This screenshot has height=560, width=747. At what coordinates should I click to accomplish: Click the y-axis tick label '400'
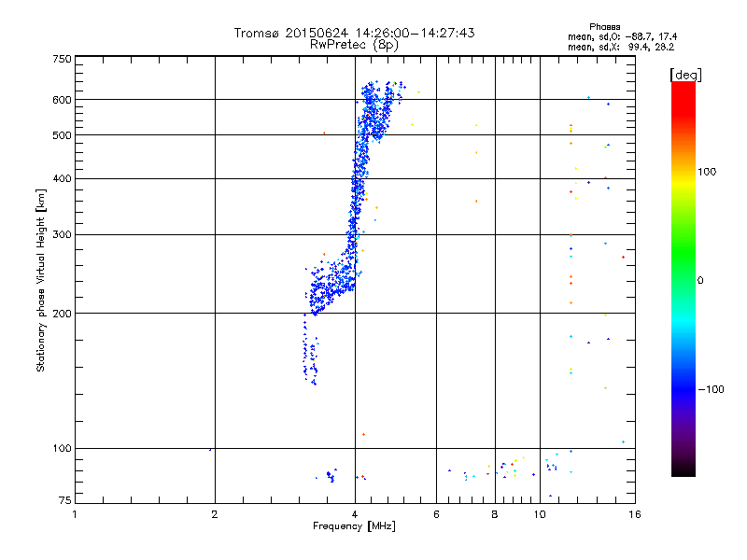[62, 179]
